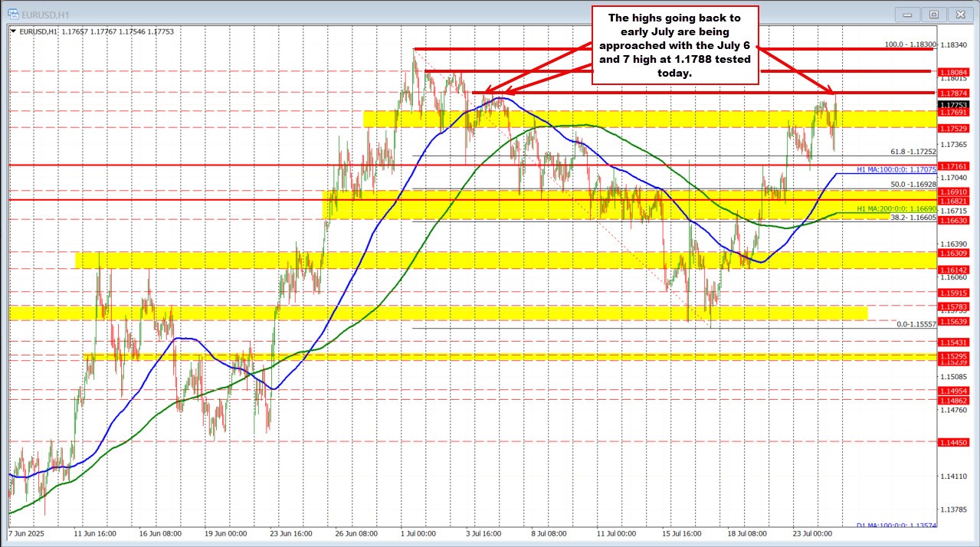Click the H1 MA:100 label 1.17075
This screenshot has width=980, height=547.
896,169
